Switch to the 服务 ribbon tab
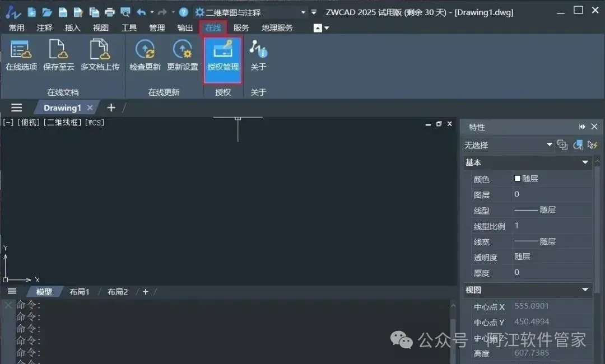The image size is (605, 364). [x=241, y=28]
